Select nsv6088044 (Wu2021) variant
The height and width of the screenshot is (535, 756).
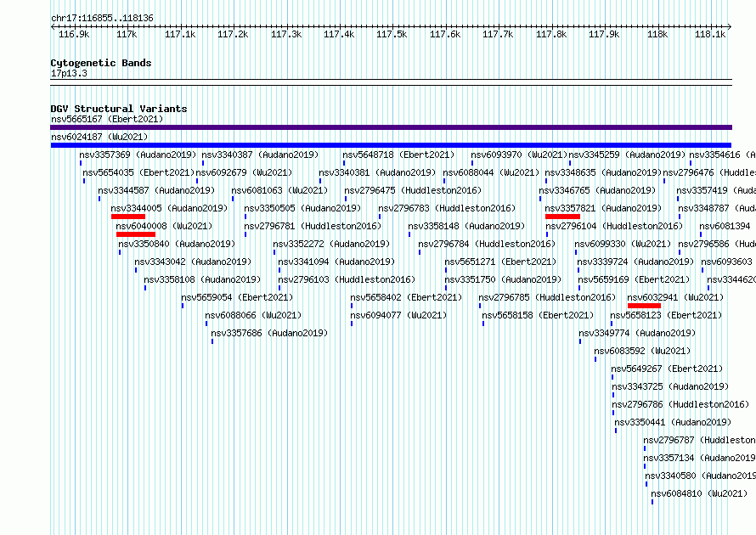491,172
